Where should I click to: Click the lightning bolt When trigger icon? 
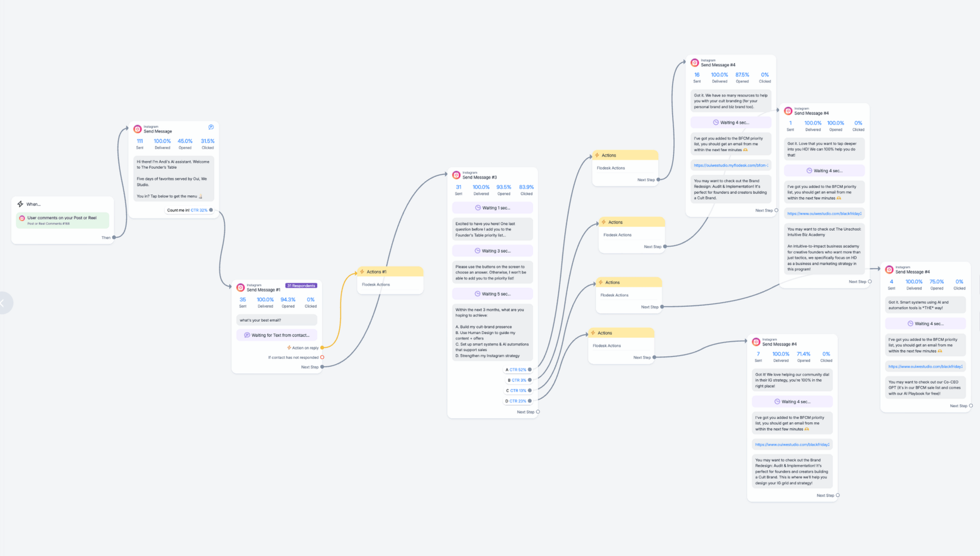20,204
